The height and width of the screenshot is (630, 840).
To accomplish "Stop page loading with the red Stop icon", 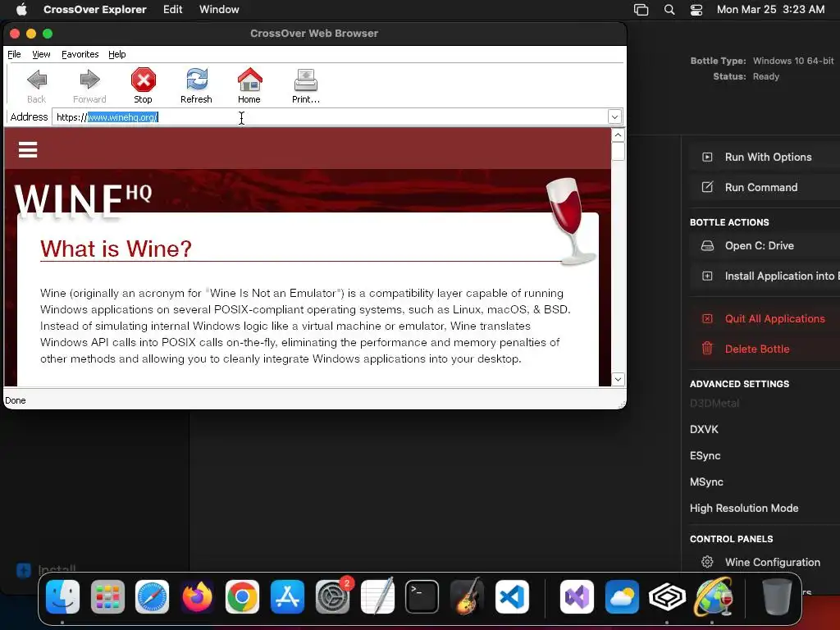I will 143,85.
